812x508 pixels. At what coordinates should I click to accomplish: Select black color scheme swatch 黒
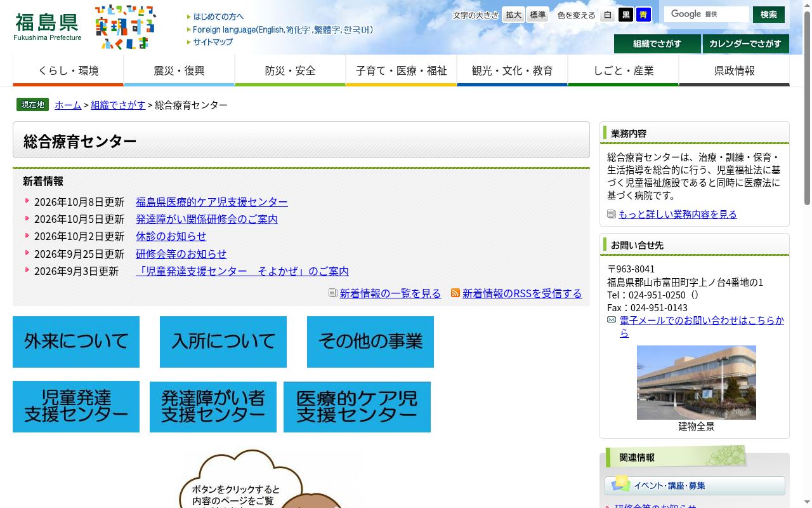(625, 15)
